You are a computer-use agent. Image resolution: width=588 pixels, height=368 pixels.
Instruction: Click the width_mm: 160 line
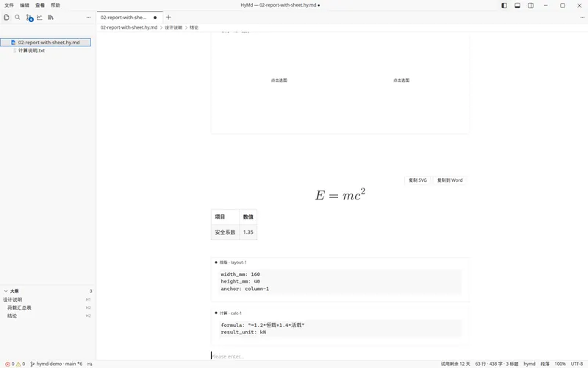tap(240, 275)
